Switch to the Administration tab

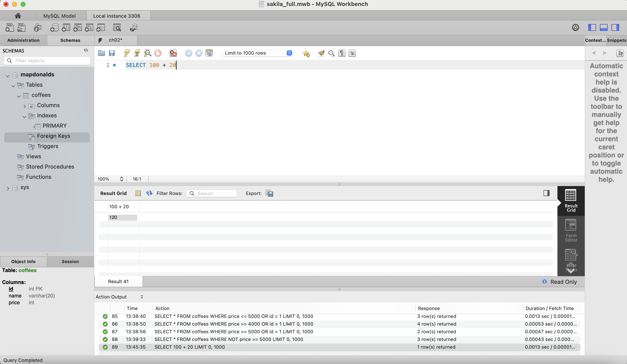coord(23,40)
